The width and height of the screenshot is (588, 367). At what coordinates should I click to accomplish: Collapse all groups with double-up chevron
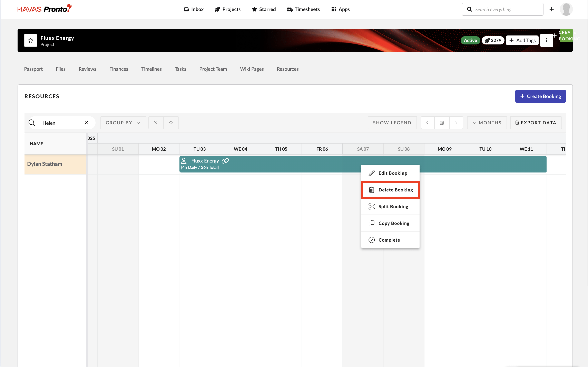click(x=171, y=123)
